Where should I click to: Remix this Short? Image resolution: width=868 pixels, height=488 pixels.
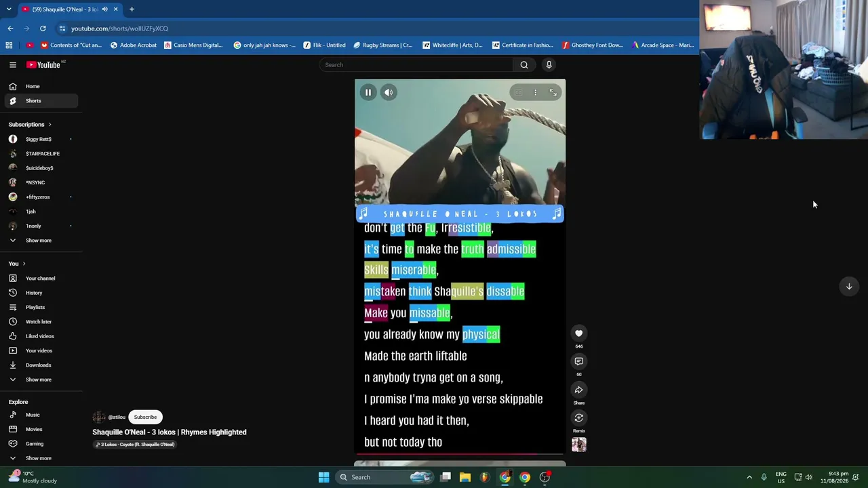[578, 418]
